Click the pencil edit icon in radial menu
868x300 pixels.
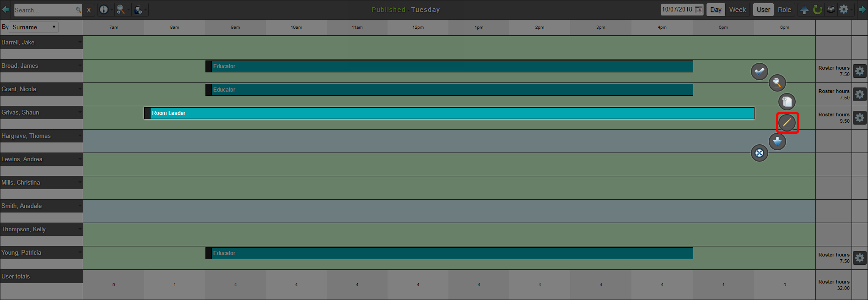tap(787, 123)
